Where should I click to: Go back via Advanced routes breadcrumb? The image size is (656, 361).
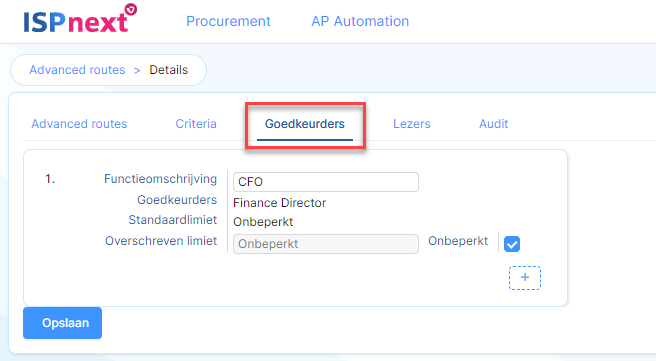point(77,70)
